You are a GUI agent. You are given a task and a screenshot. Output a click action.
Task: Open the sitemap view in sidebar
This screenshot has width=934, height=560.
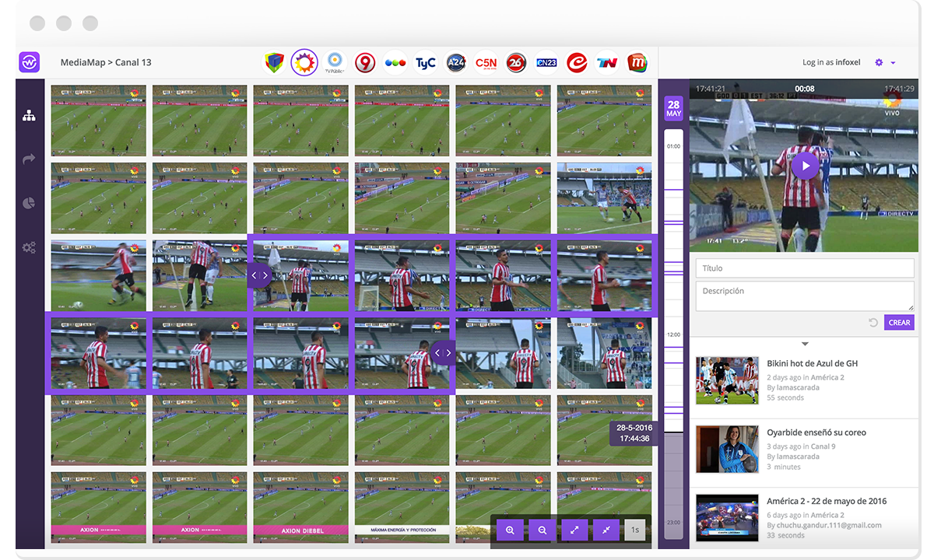pyautogui.click(x=29, y=116)
